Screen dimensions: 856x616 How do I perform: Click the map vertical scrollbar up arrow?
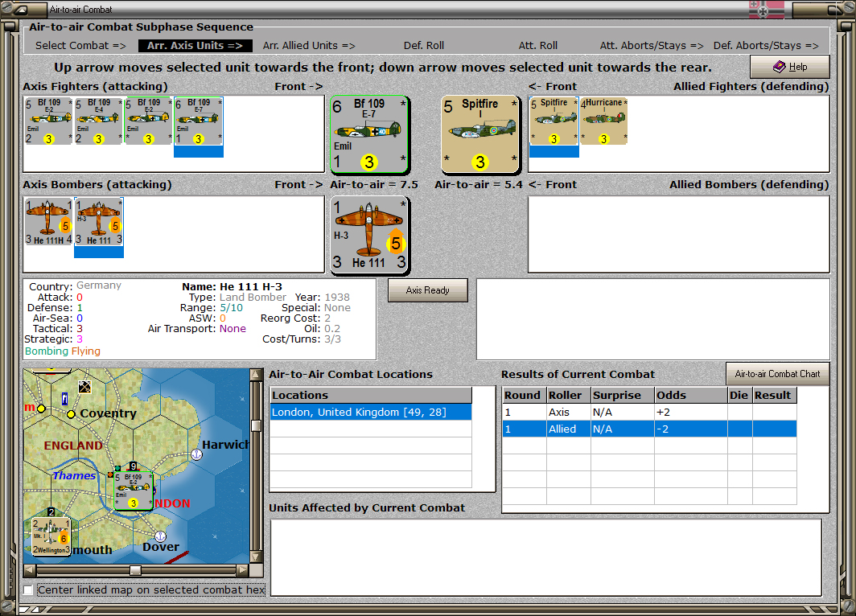click(x=256, y=374)
